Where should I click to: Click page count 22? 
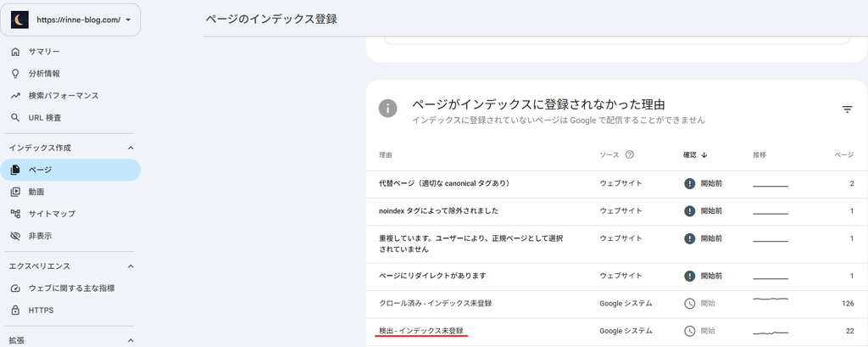(849, 331)
